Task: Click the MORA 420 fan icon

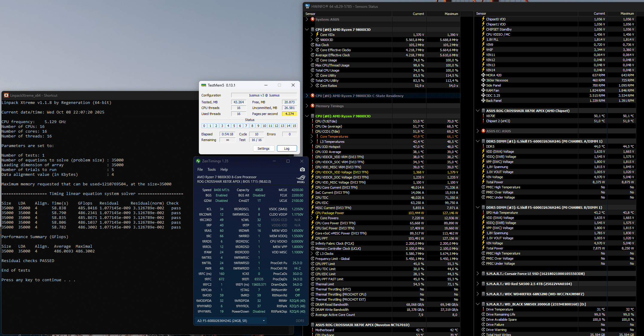Action: 483,75
